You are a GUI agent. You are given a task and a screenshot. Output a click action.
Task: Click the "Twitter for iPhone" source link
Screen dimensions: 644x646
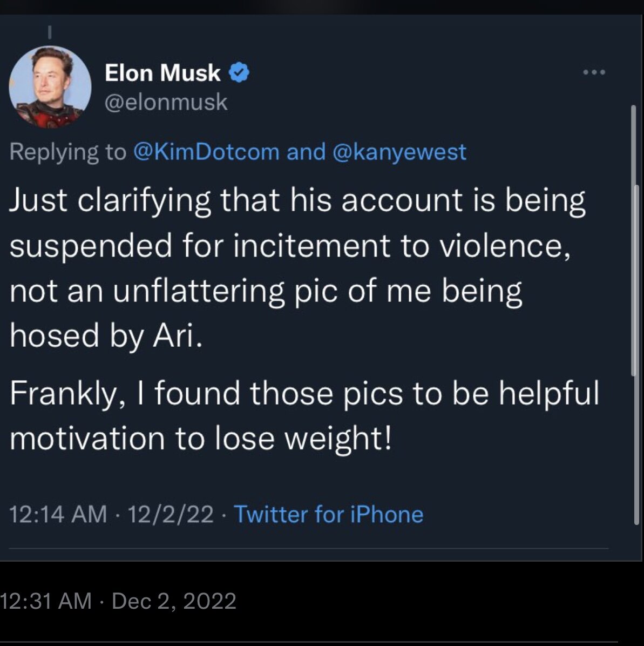(x=328, y=514)
